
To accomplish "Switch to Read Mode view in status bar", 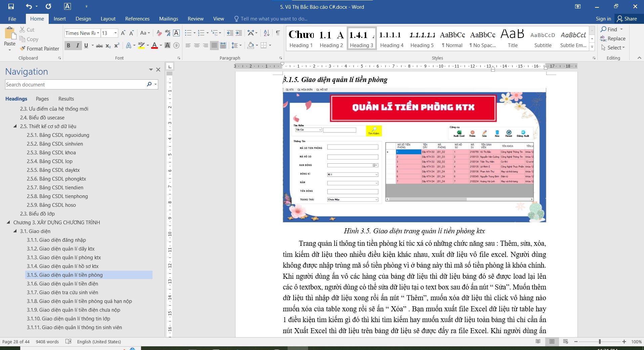I will [538, 342].
